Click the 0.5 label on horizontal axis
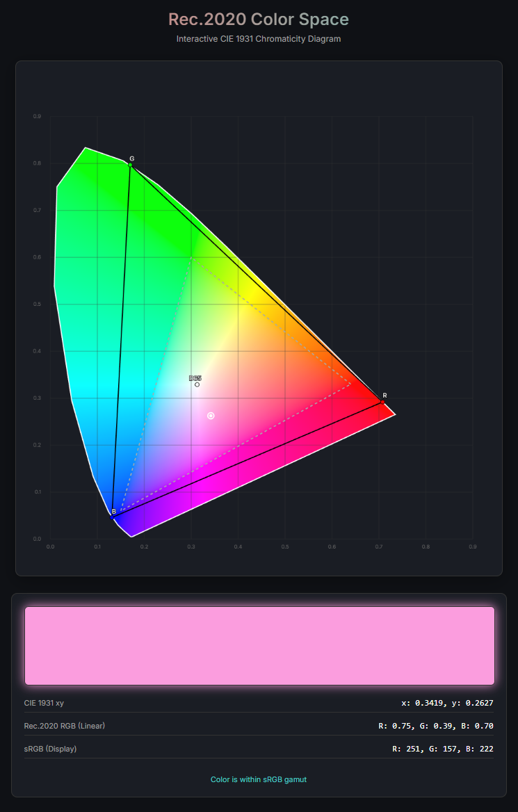518x812 pixels. point(285,546)
